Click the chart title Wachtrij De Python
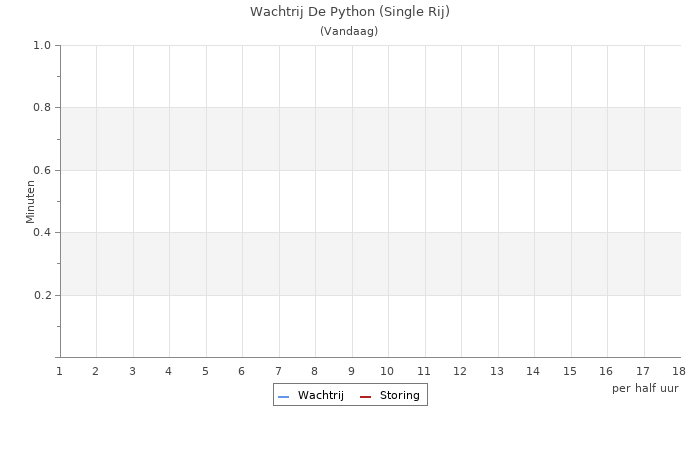The image size is (700, 450). (x=349, y=12)
